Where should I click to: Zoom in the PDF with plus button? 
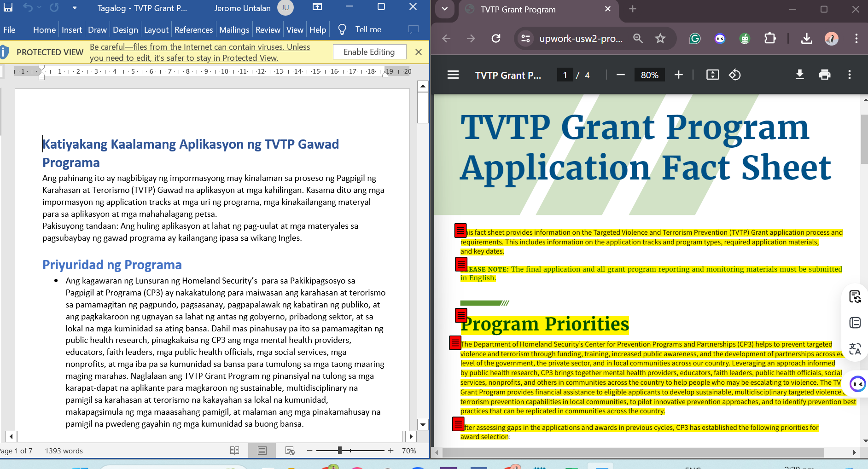pyautogui.click(x=679, y=75)
